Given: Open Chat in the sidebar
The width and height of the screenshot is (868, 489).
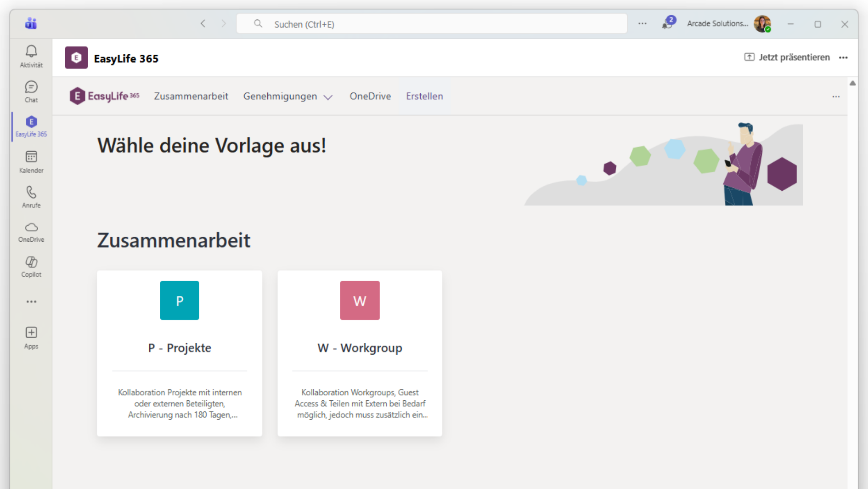Looking at the screenshot, I should point(31,91).
